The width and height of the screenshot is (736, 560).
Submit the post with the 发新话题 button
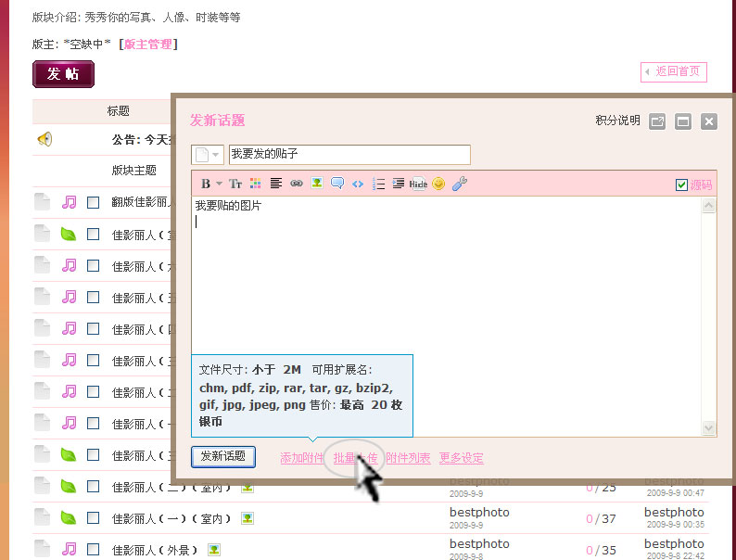click(x=223, y=456)
